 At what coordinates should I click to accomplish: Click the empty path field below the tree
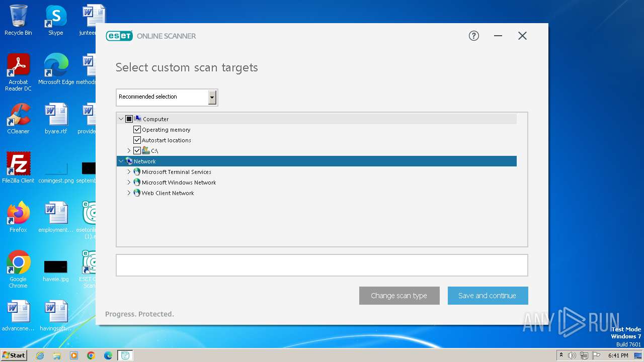pos(322,265)
